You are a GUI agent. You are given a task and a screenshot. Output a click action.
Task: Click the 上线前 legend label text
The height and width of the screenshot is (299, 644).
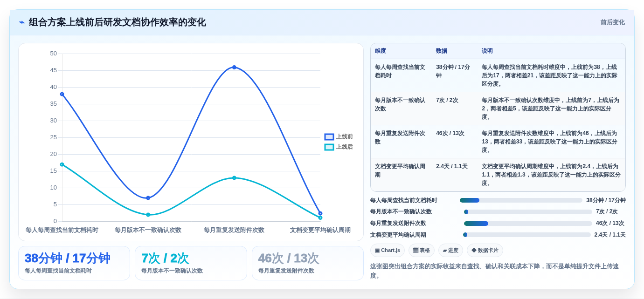345,137
